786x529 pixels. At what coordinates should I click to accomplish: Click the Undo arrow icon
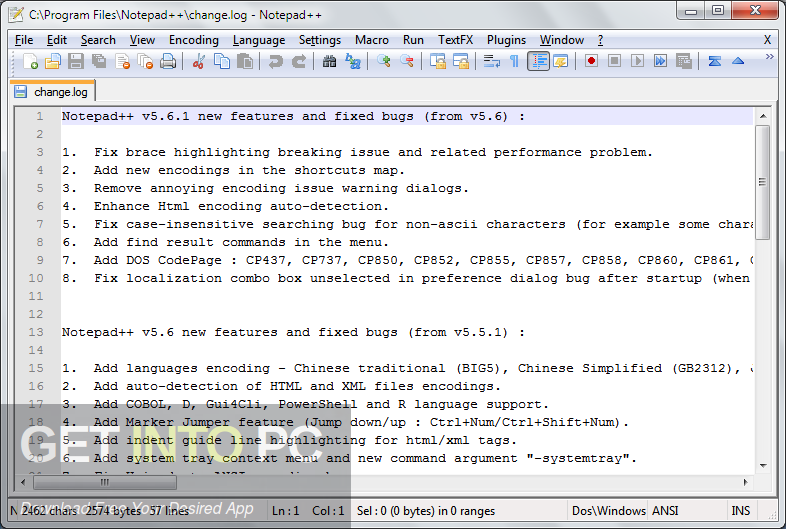pos(275,61)
